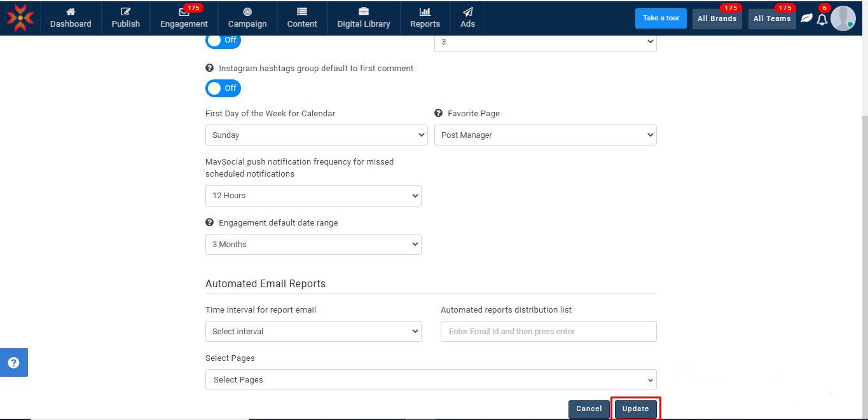Click the MavSocial logo icon
The image size is (868, 420).
tap(20, 18)
